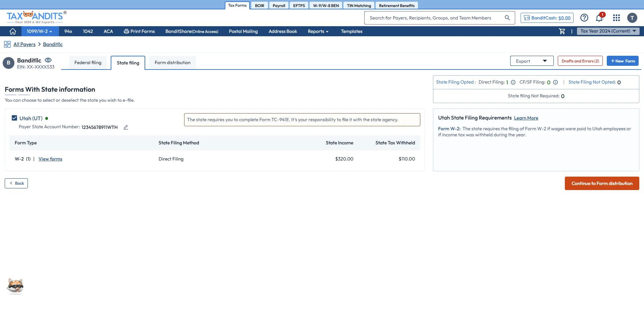Open Print Forms menu item
Screen dimensions: 644x320
point(139,31)
